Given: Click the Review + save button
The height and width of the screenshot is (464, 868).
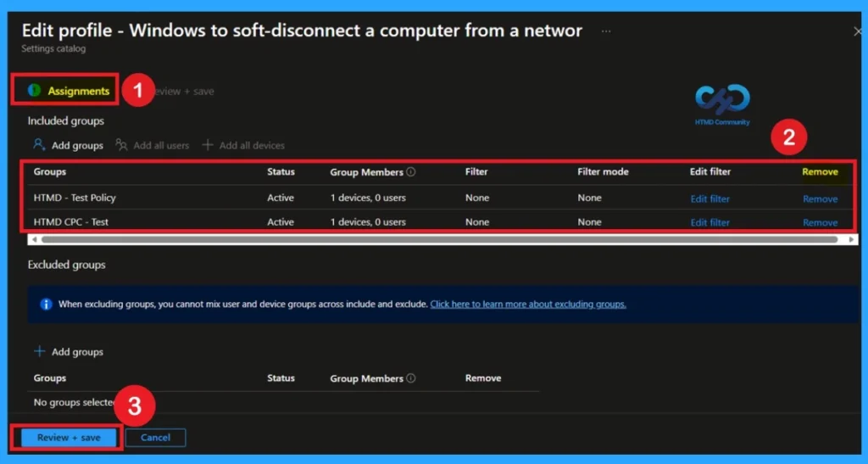Looking at the screenshot, I should pyautogui.click(x=69, y=438).
